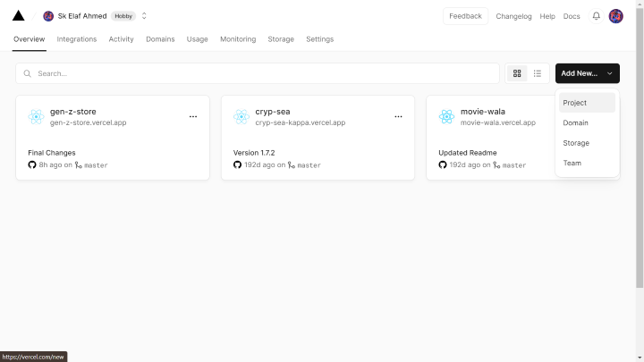Go to the Settings tab

tap(319, 39)
